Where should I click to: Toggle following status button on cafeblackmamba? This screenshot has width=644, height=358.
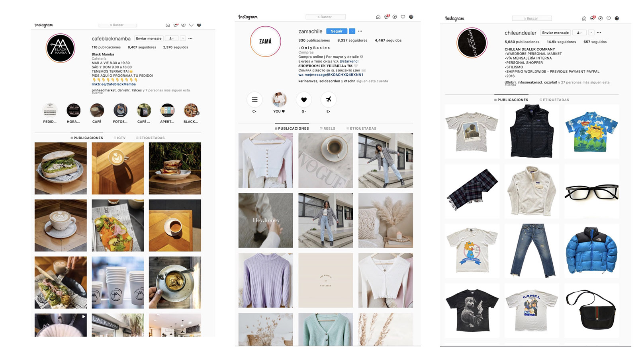tap(172, 39)
